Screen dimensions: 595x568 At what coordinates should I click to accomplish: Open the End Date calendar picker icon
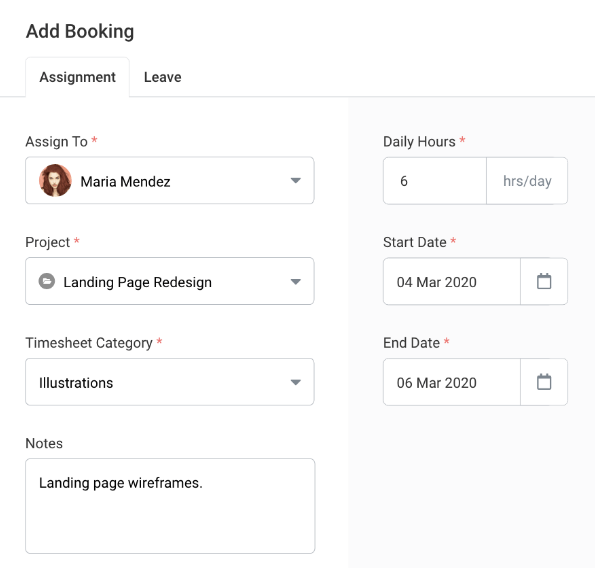coord(544,382)
